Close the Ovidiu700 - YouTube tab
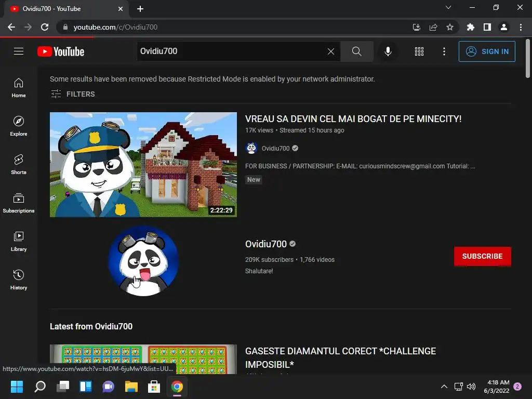The width and height of the screenshot is (532, 399). pyautogui.click(x=121, y=9)
